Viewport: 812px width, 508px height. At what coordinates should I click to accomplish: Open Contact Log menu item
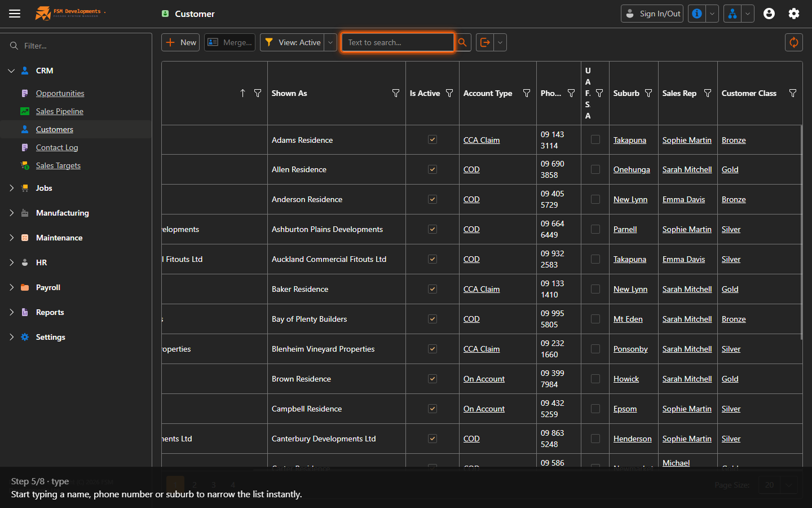pos(57,147)
